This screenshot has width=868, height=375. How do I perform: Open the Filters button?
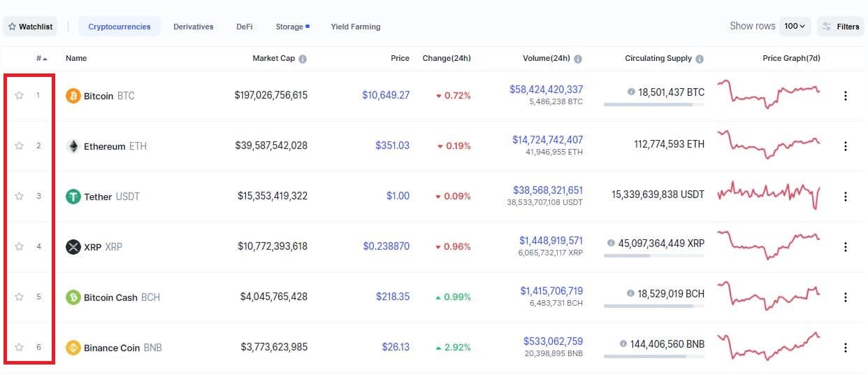point(841,27)
